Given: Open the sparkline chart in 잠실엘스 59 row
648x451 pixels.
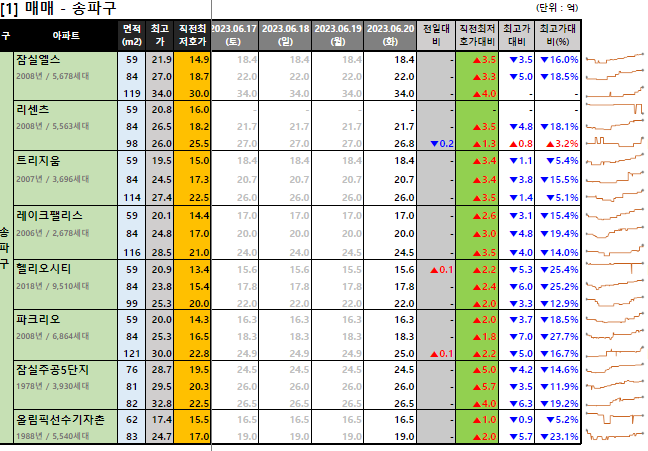Looking at the screenshot, I should [615, 59].
